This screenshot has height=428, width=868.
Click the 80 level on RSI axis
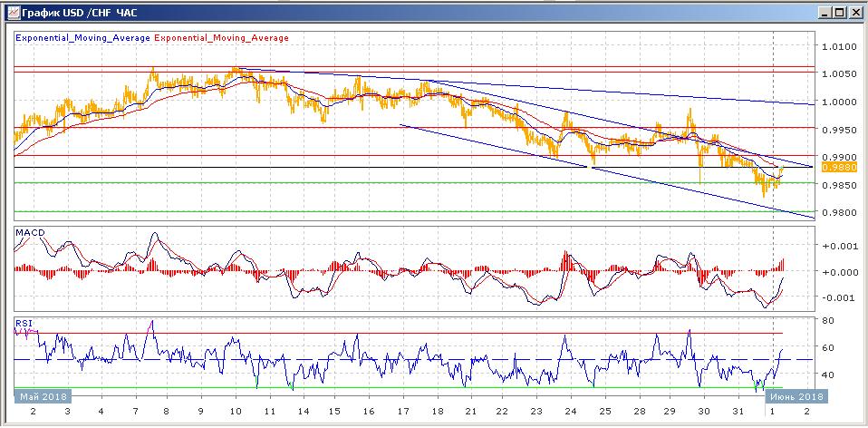(x=827, y=320)
